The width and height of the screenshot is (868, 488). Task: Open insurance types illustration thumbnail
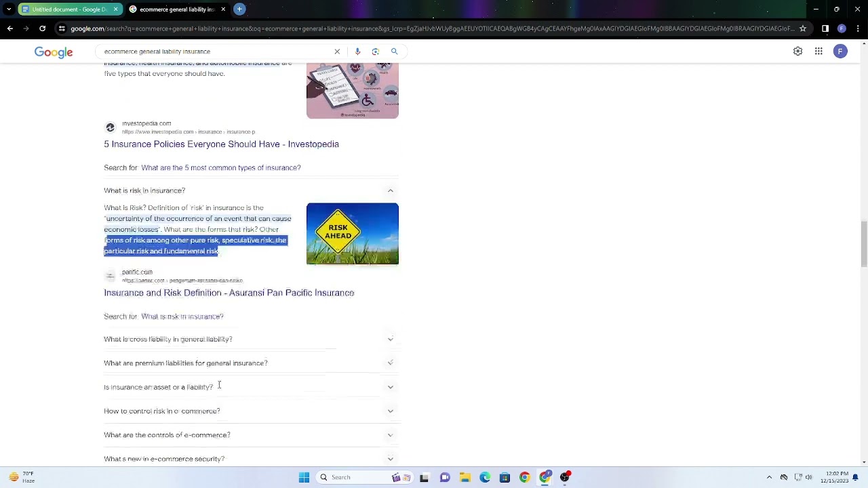pyautogui.click(x=353, y=91)
